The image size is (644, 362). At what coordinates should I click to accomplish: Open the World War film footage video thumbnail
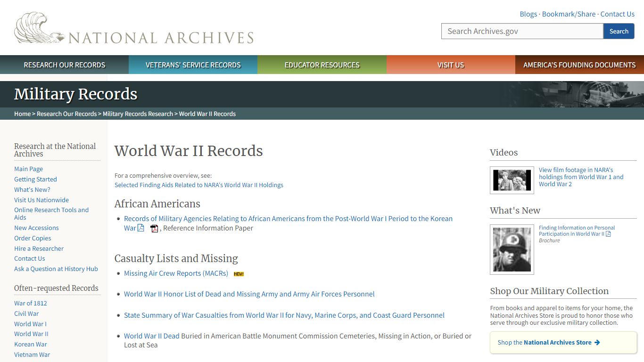(512, 180)
